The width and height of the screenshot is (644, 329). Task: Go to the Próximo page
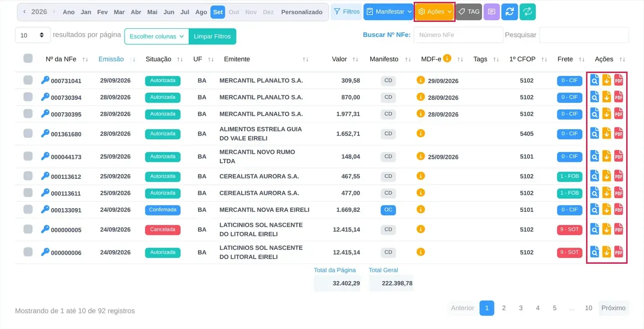[x=613, y=308]
